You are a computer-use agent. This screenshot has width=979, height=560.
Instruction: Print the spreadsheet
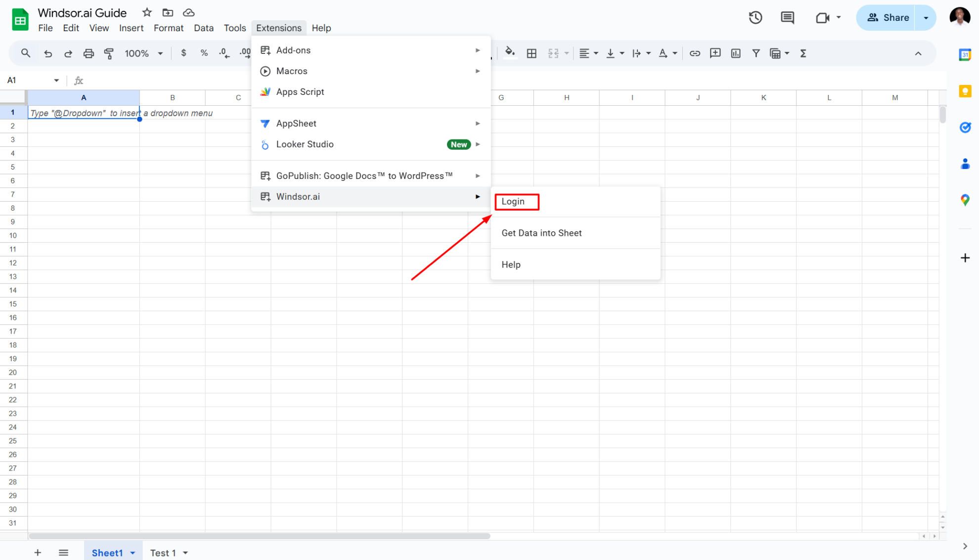tap(89, 53)
